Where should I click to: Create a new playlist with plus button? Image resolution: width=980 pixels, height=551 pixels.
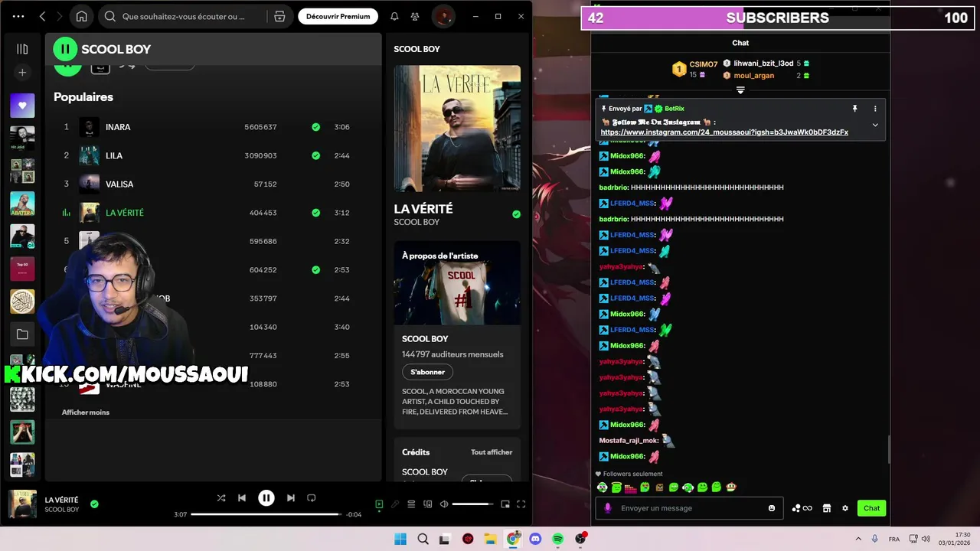22,73
